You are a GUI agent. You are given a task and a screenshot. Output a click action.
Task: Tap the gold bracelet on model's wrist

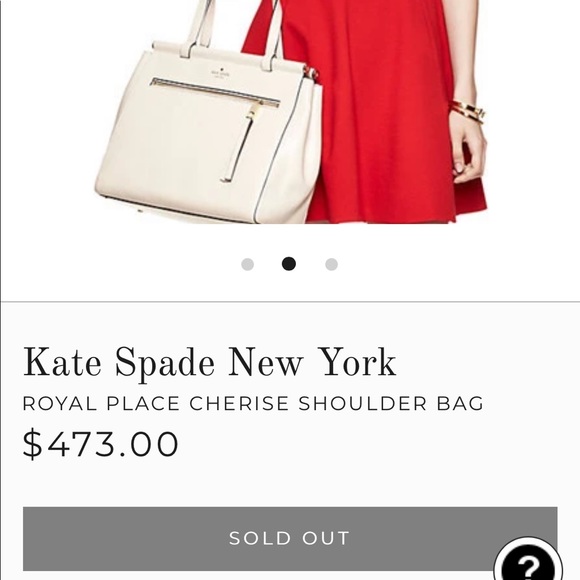tap(468, 111)
